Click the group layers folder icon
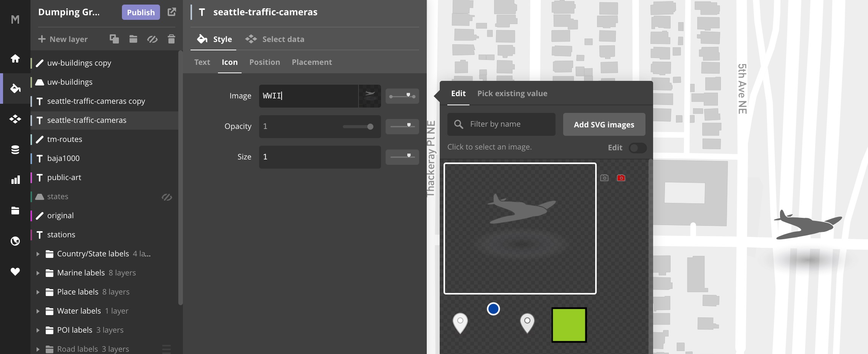This screenshot has width=868, height=354. click(133, 39)
